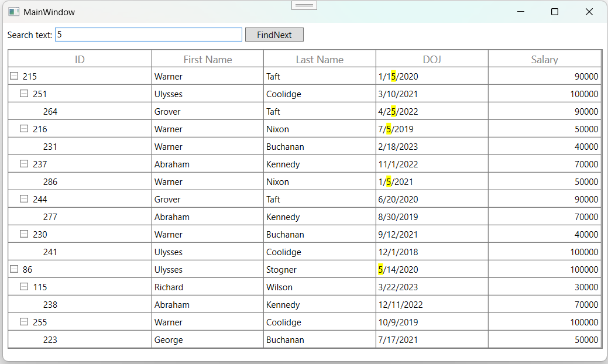The image size is (608, 364).
Task: Collapse the row with ID 86
Action: [x=14, y=269]
